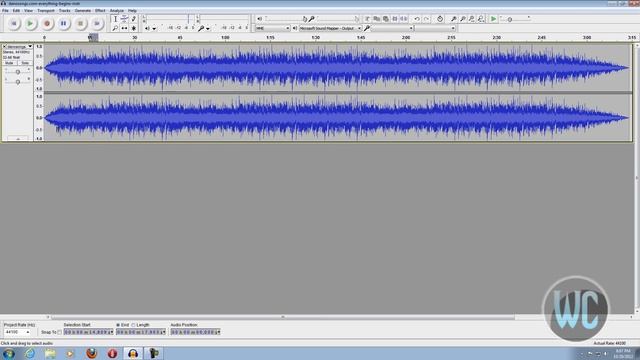Mute the audio track
The width and height of the screenshot is (640, 360).
[9, 63]
